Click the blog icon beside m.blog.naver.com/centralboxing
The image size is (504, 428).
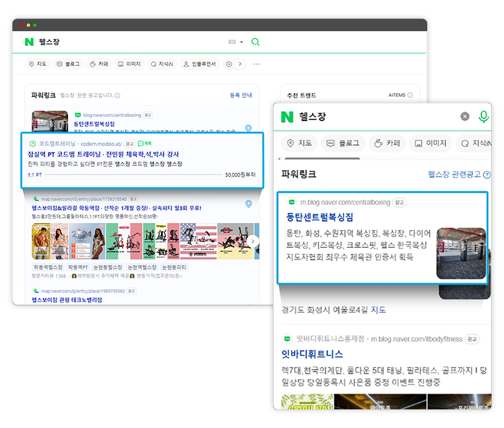[x=292, y=203]
